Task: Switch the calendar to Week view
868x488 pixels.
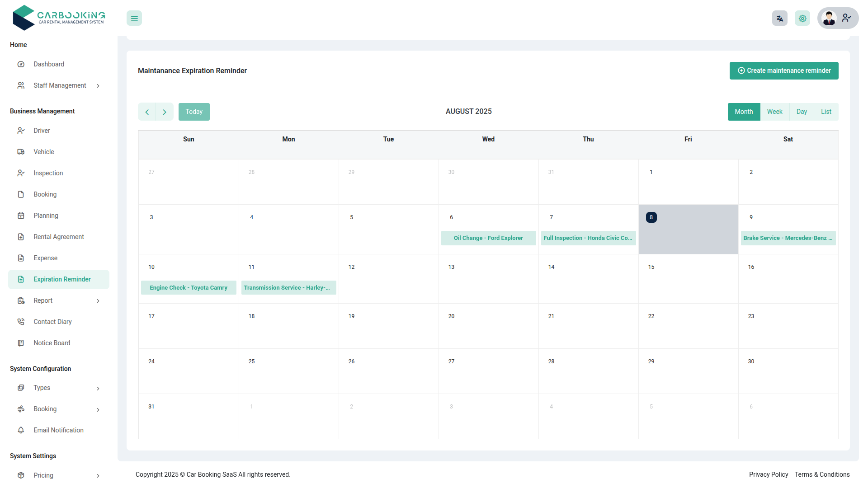Action: pos(775,112)
